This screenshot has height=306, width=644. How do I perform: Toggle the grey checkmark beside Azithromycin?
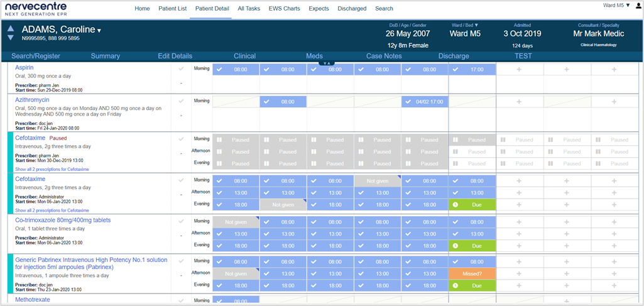point(182,101)
